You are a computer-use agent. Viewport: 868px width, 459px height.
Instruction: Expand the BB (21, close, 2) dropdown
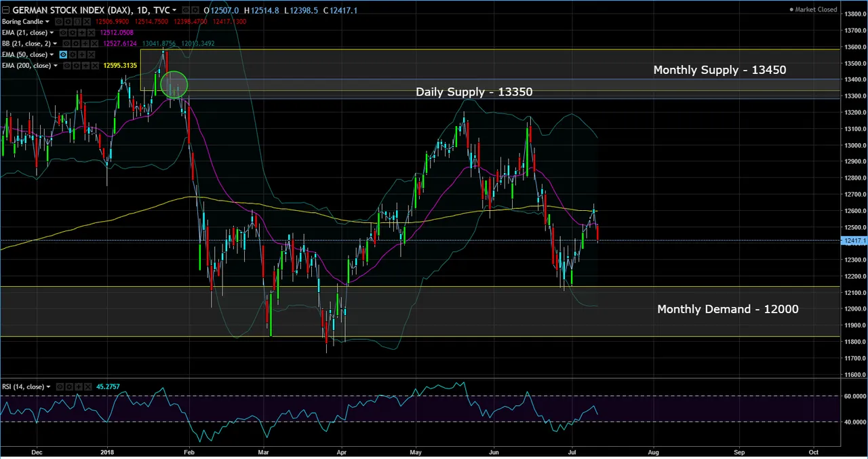click(55, 43)
